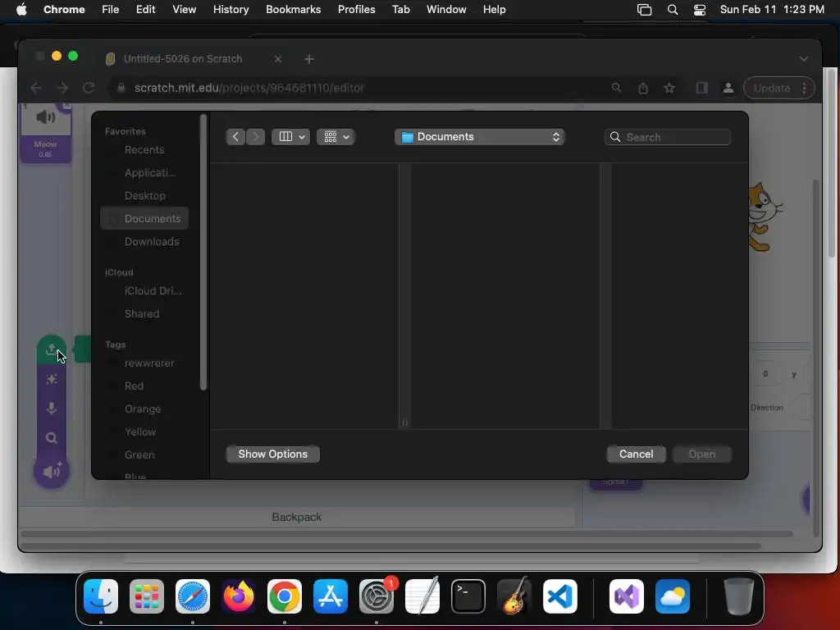
Task: Click the share icon in address bar
Action: [643, 88]
